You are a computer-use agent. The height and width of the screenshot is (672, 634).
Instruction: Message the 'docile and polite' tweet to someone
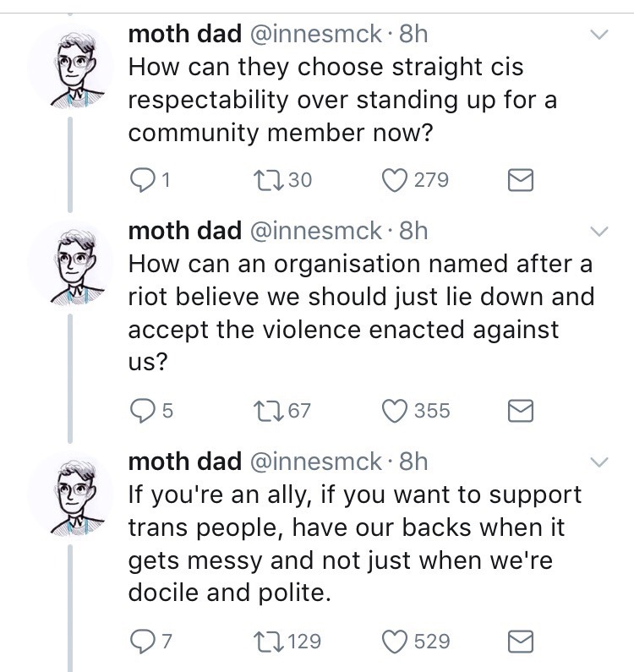(x=518, y=642)
